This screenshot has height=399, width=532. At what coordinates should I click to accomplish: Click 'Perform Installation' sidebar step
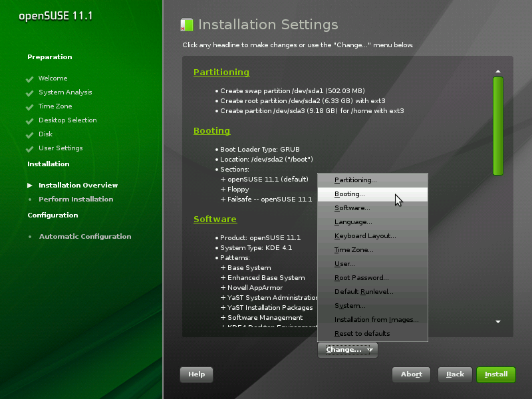pos(76,199)
